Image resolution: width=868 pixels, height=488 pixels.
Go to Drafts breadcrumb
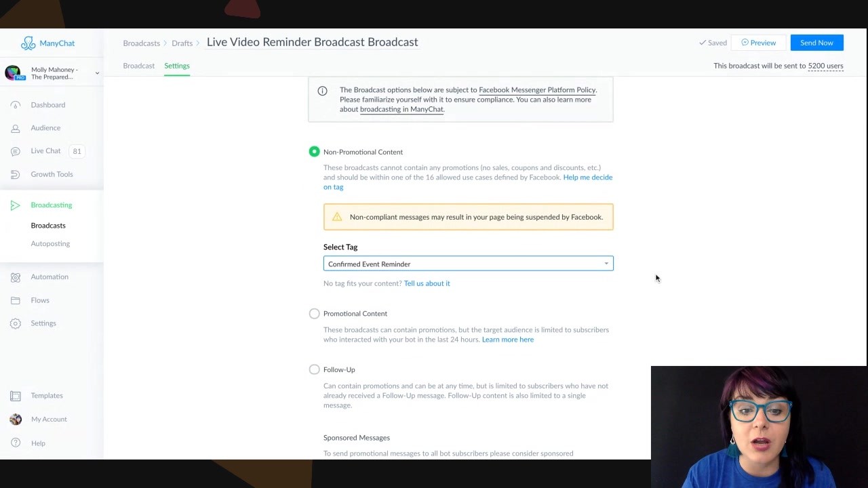182,43
